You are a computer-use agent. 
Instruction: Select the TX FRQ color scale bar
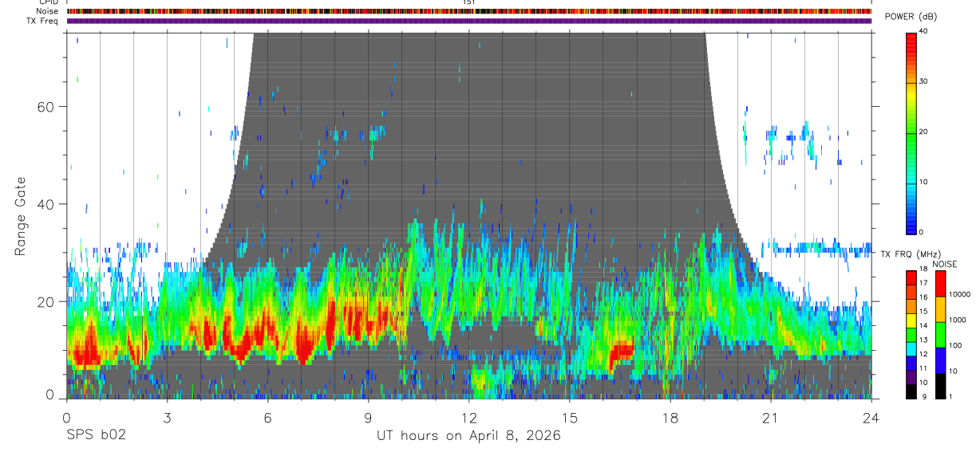pos(911,334)
